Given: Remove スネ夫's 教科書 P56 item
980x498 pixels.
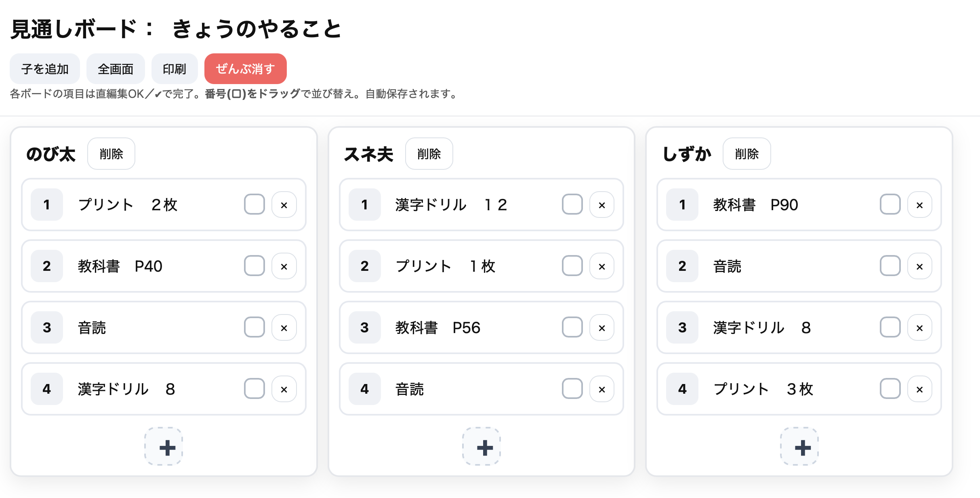Looking at the screenshot, I should click(x=601, y=328).
